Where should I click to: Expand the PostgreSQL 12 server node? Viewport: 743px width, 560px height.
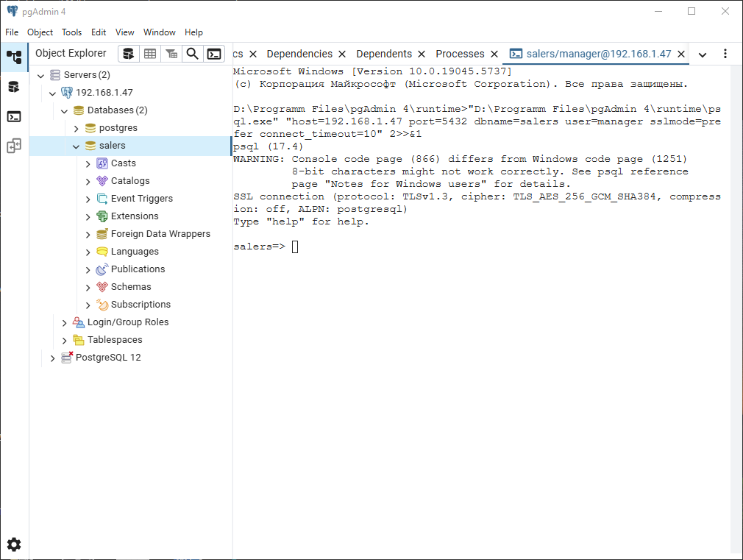pyautogui.click(x=52, y=358)
